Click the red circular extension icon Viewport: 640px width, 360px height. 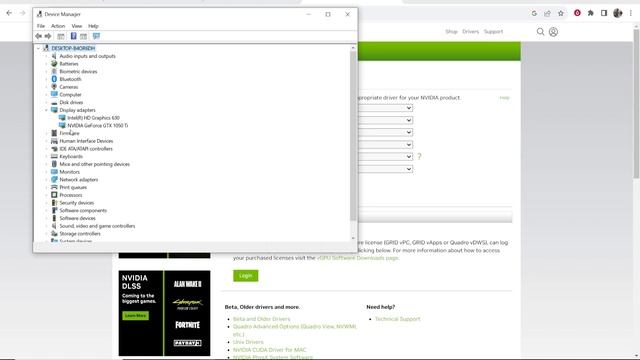click(x=577, y=13)
